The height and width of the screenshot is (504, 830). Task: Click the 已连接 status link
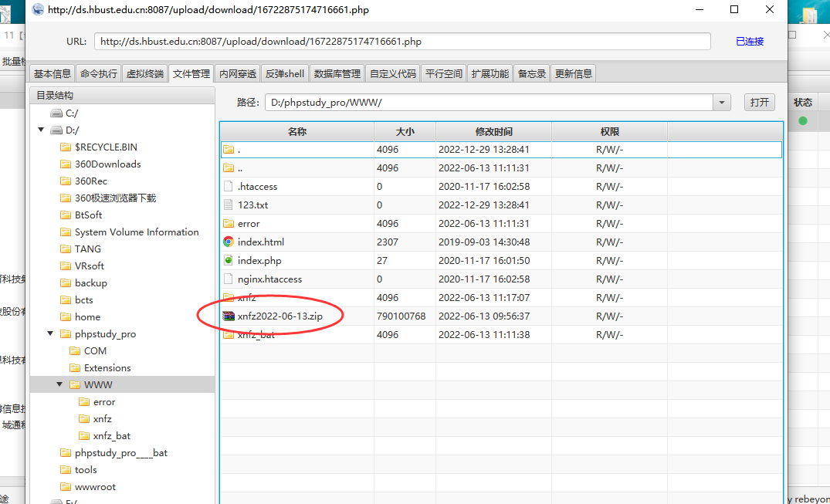point(750,42)
